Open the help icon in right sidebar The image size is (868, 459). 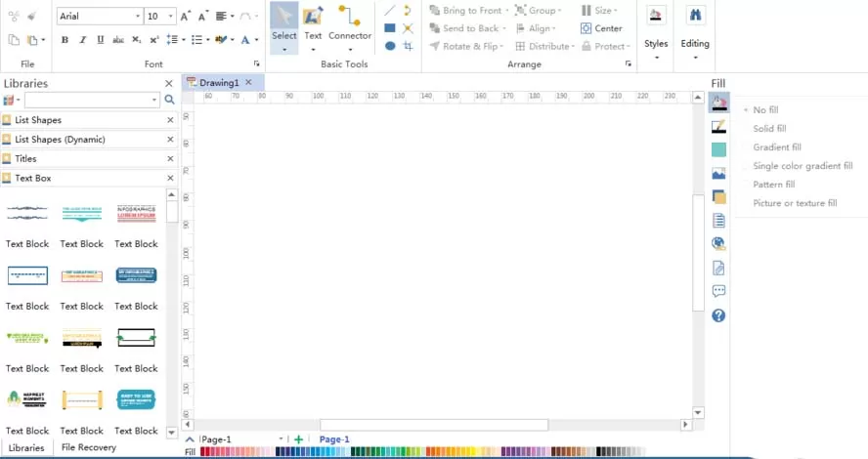718,315
